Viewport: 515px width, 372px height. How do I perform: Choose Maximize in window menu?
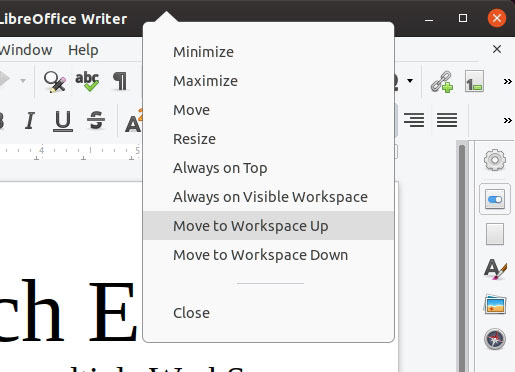pos(269,81)
